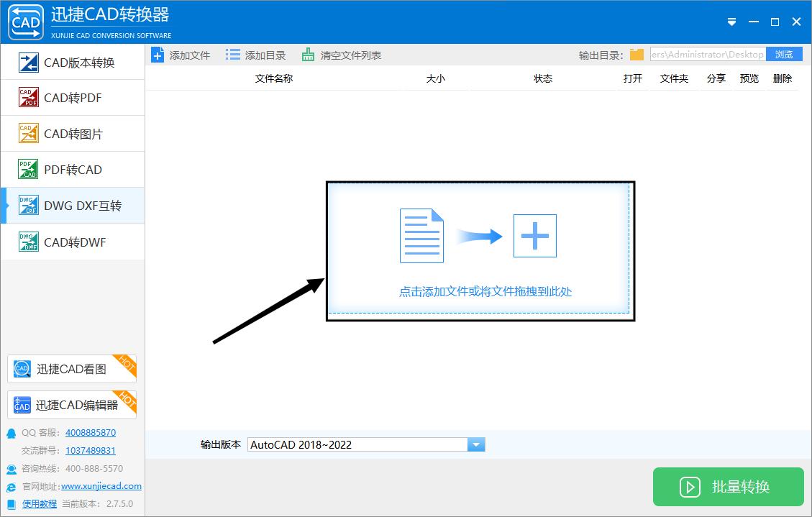
Task: Click the orange folder icon beside 输出目录
Action: 637,53
